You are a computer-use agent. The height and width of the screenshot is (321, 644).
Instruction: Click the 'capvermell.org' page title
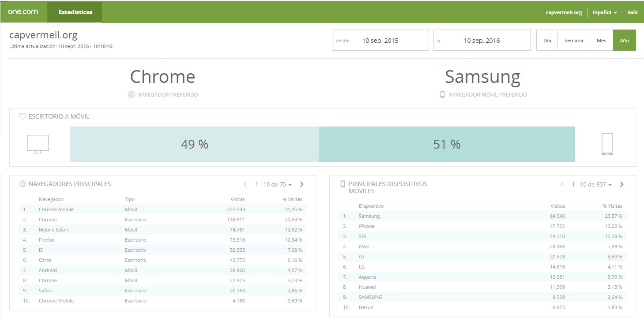point(43,35)
